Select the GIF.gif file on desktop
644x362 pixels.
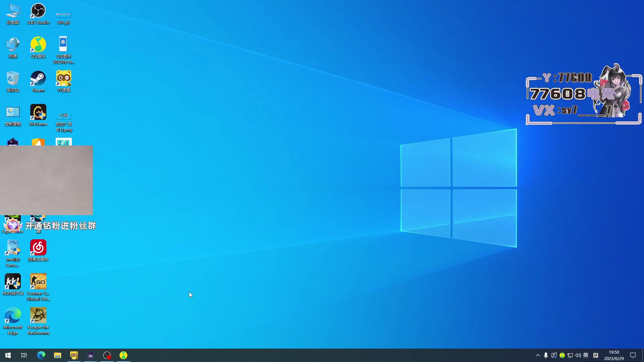tap(63, 15)
